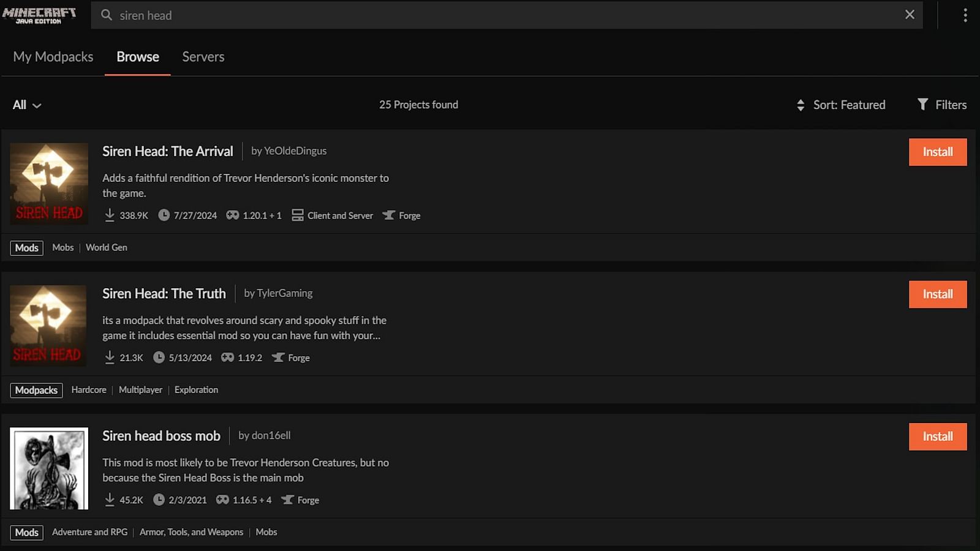Click the World Gen tag

click(x=107, y=247)
